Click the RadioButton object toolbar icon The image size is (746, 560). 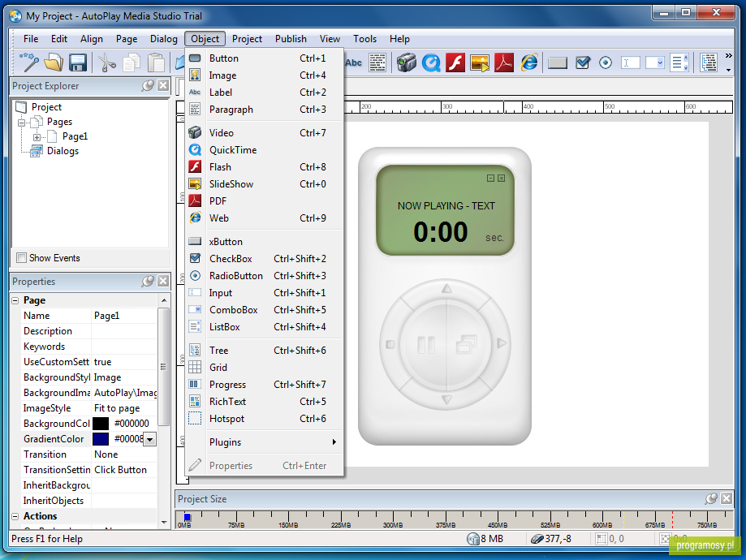[x=606, y=62]
